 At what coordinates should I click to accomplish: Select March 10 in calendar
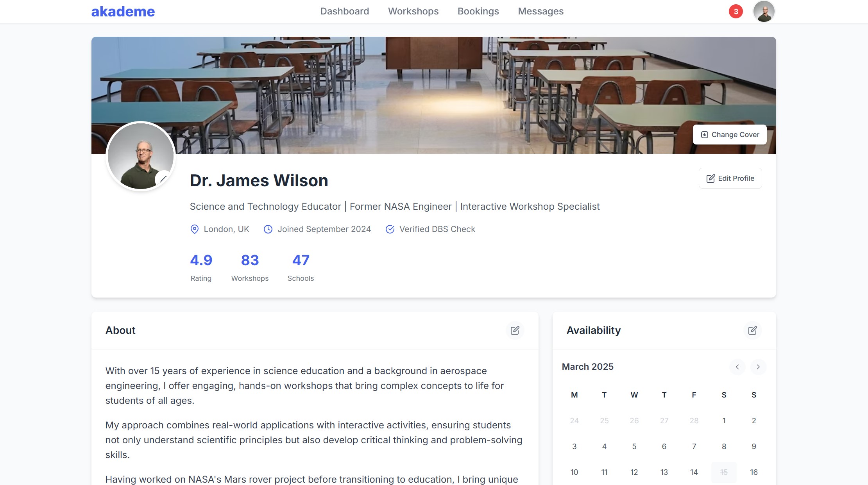click(574, 472)
